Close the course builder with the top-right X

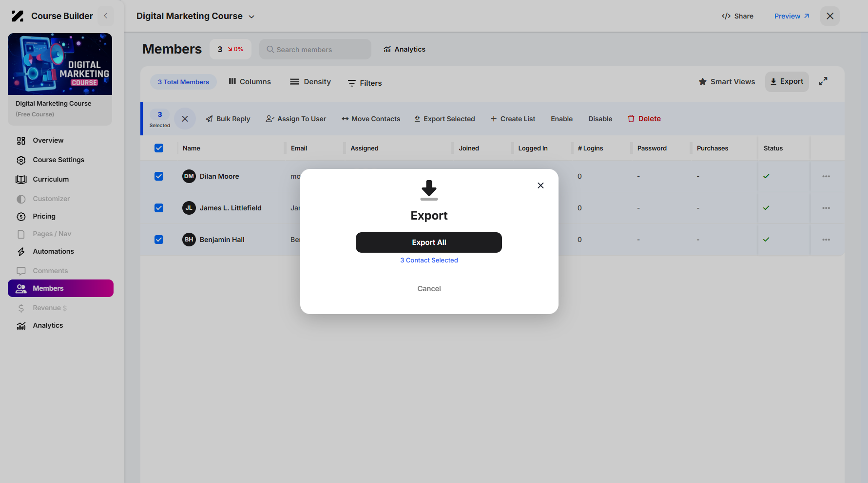(x=830, y=16)
